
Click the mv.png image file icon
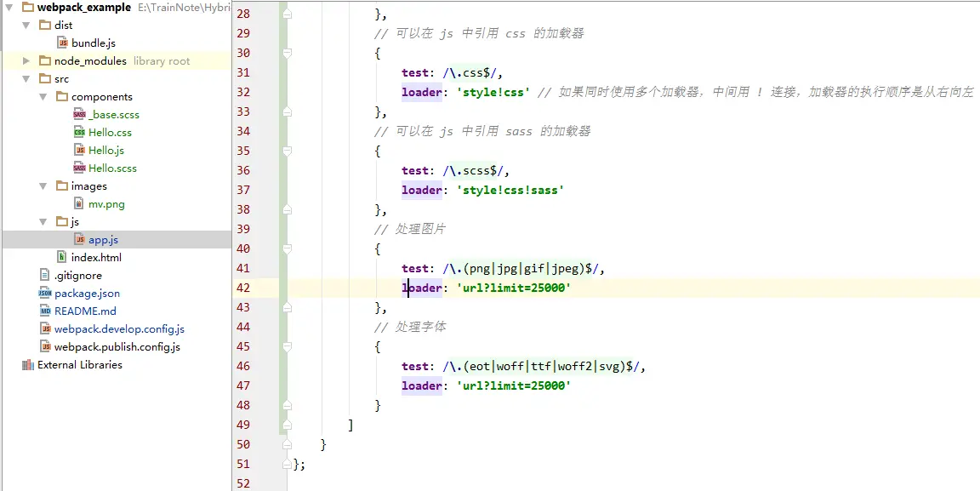(79, 204)
